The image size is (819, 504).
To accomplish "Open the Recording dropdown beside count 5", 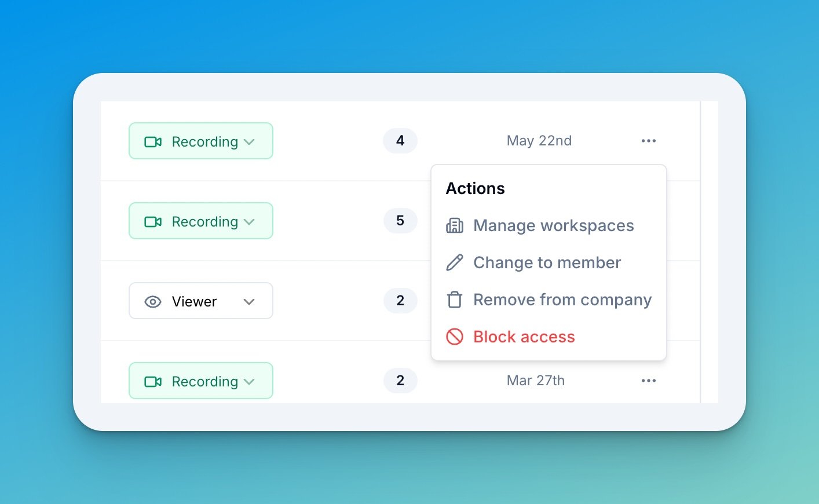I will [200, 221].
